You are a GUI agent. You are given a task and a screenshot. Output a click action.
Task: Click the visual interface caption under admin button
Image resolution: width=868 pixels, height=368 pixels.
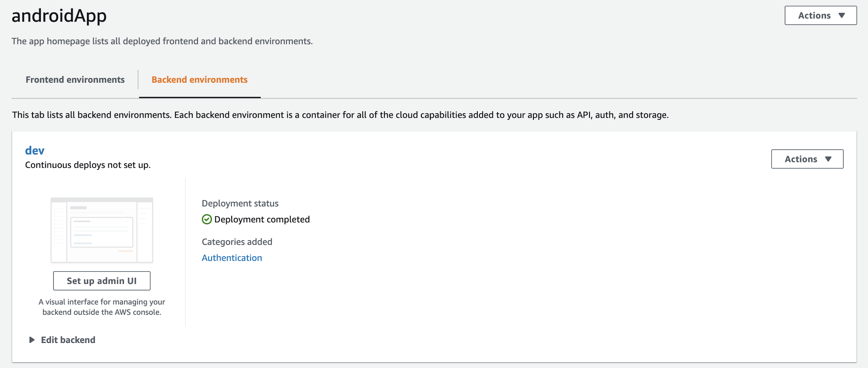[x=102, y=307]
